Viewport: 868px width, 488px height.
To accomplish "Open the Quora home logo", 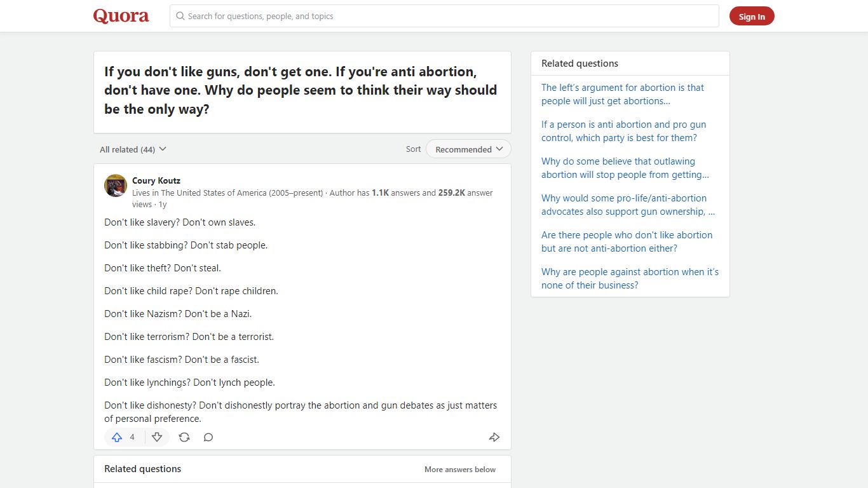I will coord(121,16).
